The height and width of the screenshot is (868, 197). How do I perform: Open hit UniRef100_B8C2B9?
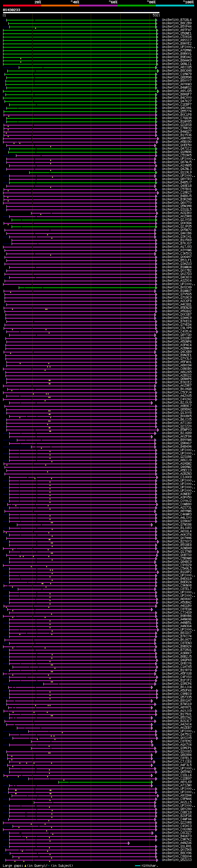tap(177, 23)
